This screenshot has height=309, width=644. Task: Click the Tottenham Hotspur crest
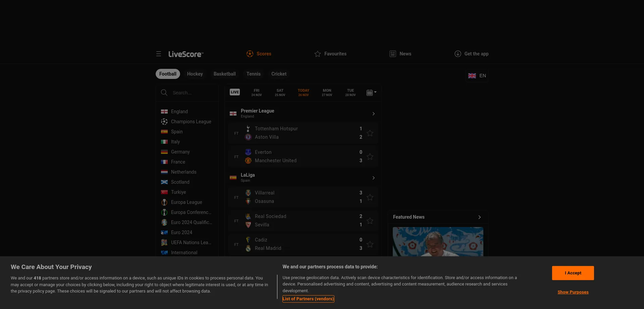click(x=248, y=129)
